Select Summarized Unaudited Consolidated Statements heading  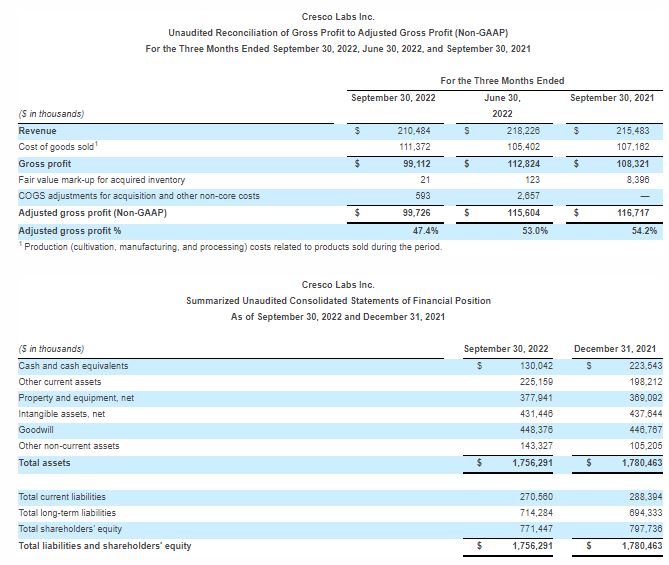[x=338, y=301]
